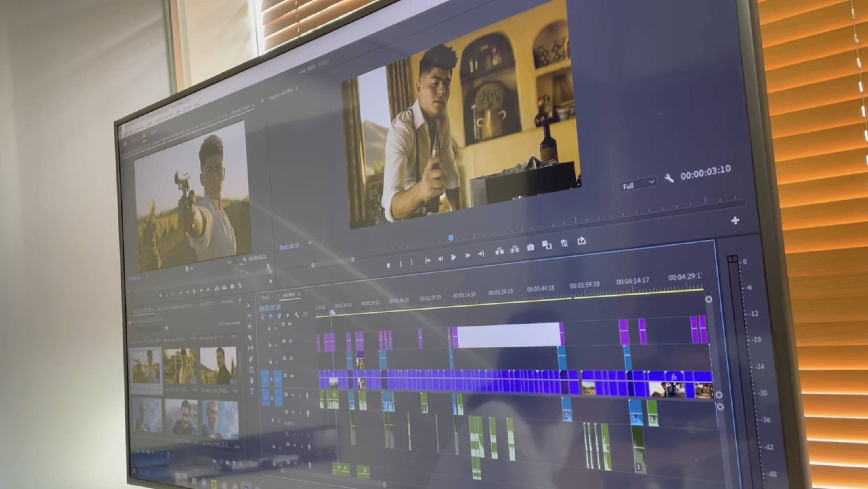Select the Pen tool
The image size is (868, 489).
(251, 359)
